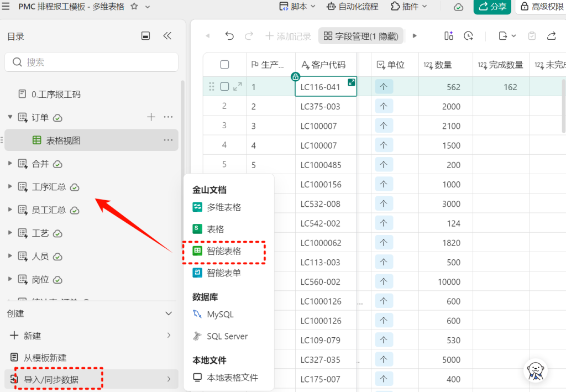This screenshot has height=392, width=566.
Task: Collapse the 订单 table node
Action: 10,117
